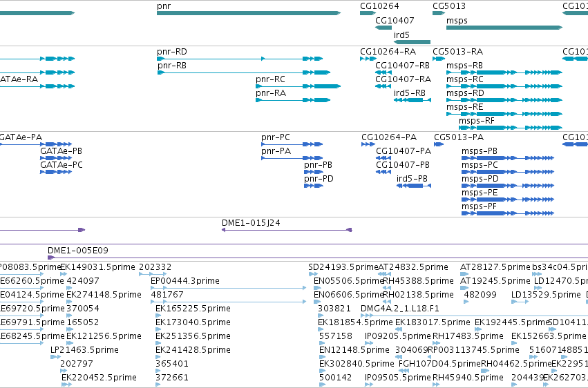Select the pnr-PD coding sequence
Image resolution: width=588 pixels, height=388 pixels.
(x=314, y=186)
